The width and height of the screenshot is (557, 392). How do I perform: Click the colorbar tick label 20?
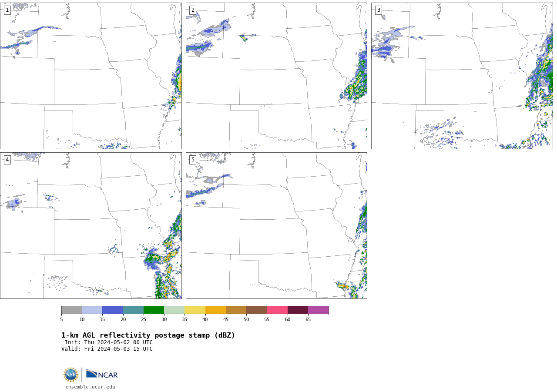click(123, 320)
